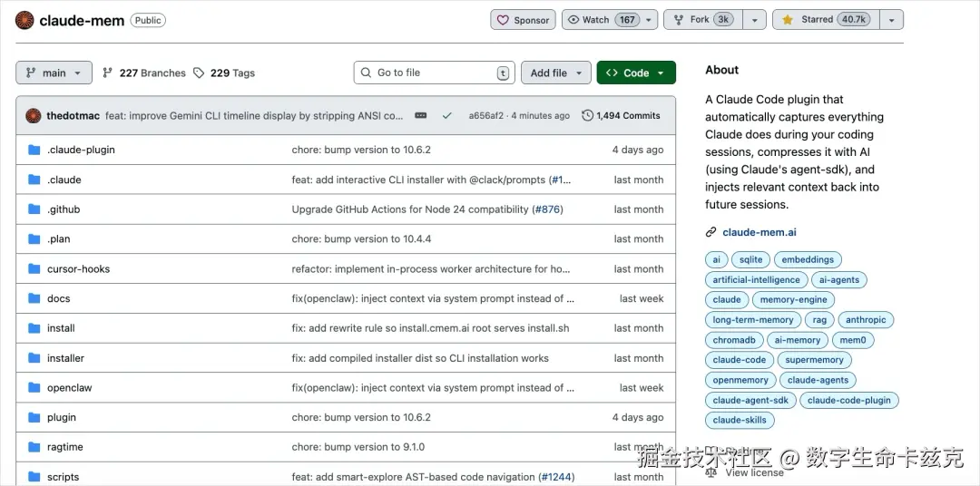Click the folder icon of scripts

click(34, 477)
